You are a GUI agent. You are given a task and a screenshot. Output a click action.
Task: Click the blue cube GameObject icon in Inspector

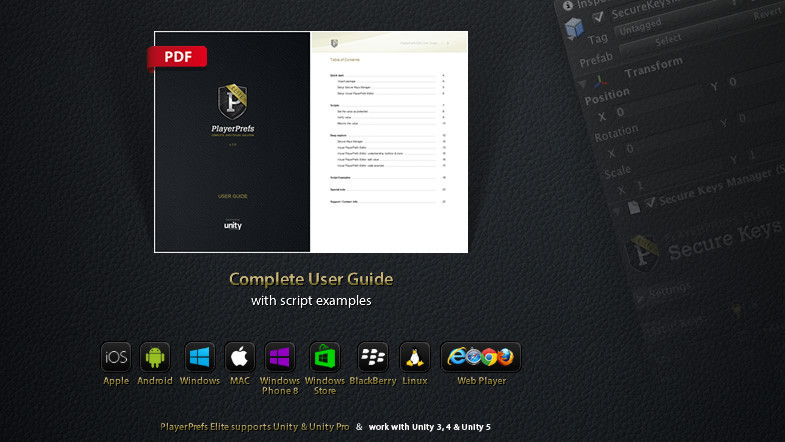(574, 28)
